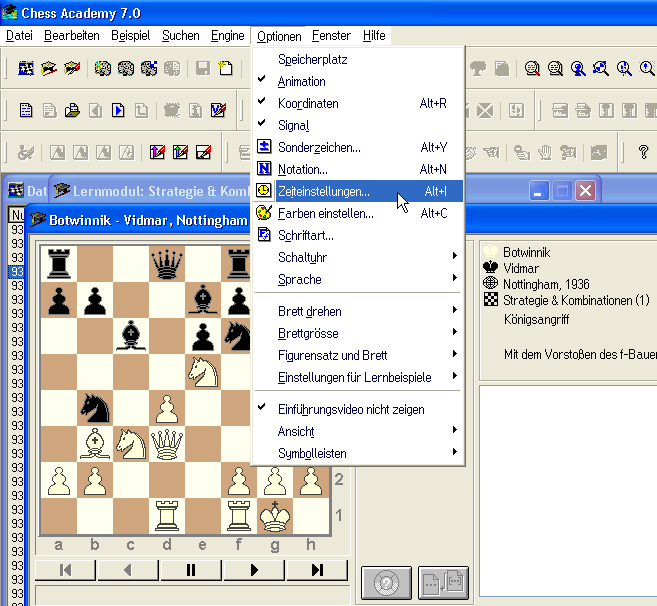The height and width of the screenshot is (606, 657).
Task: Click the greyed question hint button below board
Action: (x=386, y=583)
